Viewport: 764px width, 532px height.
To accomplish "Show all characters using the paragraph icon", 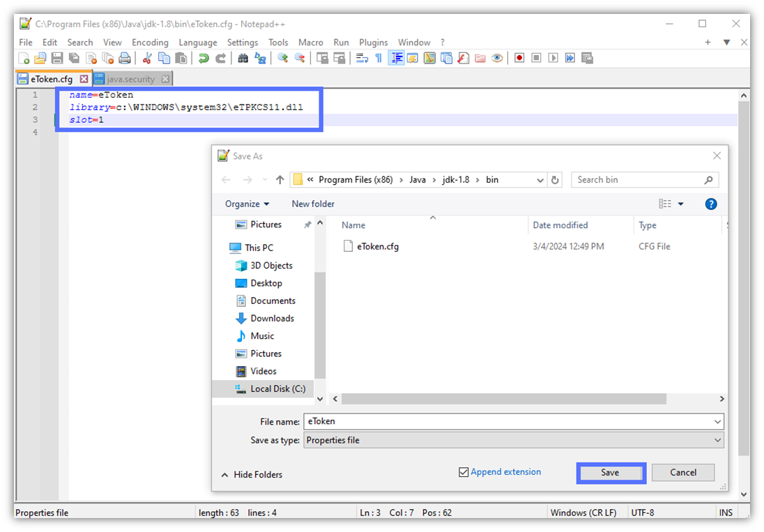I will (379, 58).
